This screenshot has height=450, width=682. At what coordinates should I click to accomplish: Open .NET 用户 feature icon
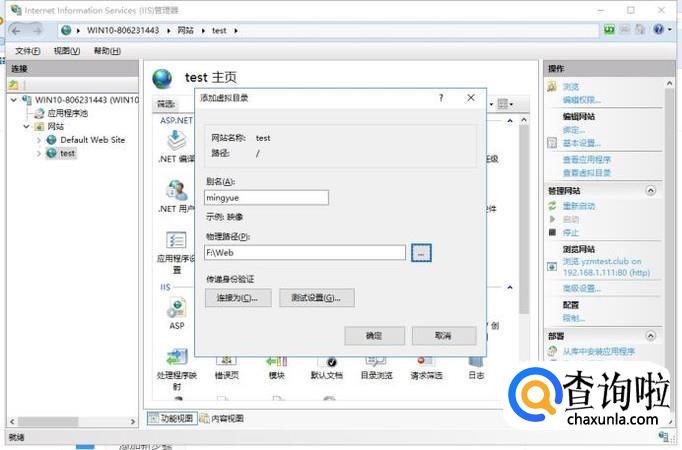click(x=177, y=190)
